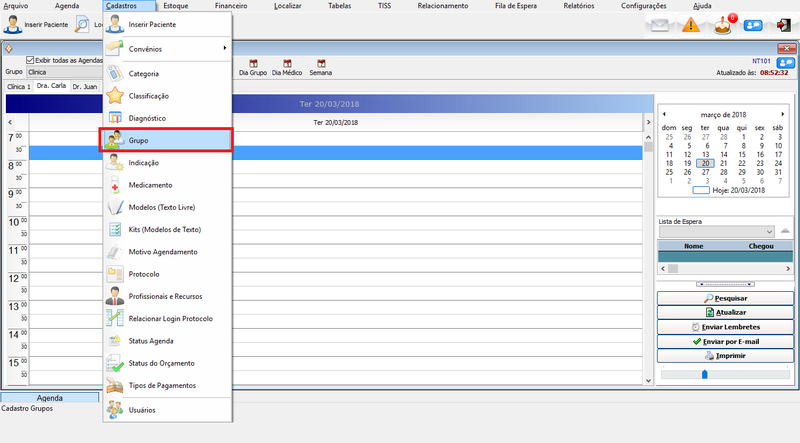Open the orange warning alerts icon
The height and width of the screenshot is (443, 800).
tap(691, 25)
